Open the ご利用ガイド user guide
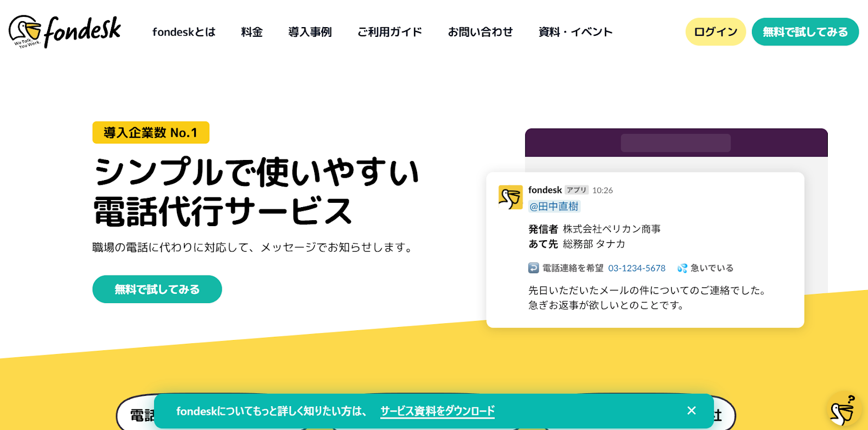868x430 pixels. tap(390, 32)
